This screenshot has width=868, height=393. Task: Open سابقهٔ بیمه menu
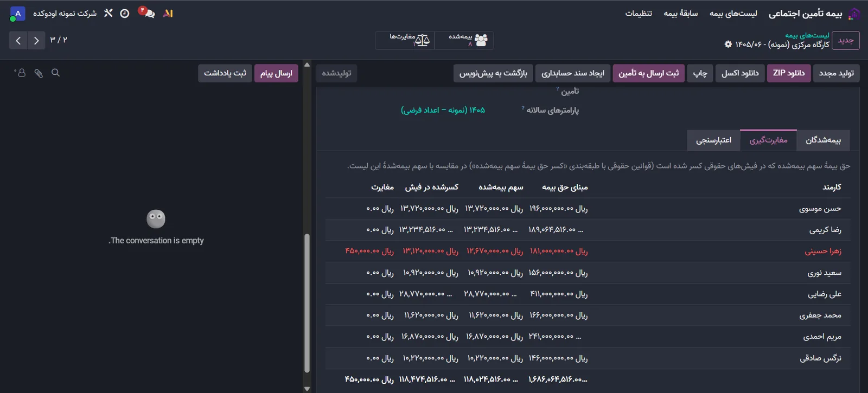tap(681, 14)
